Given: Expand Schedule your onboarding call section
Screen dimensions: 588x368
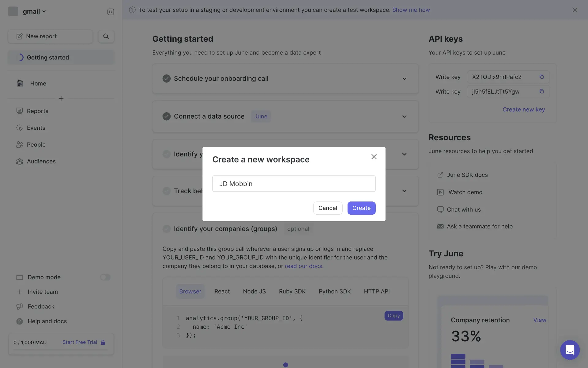Looking at the screenshot, I should coord(404,79).
